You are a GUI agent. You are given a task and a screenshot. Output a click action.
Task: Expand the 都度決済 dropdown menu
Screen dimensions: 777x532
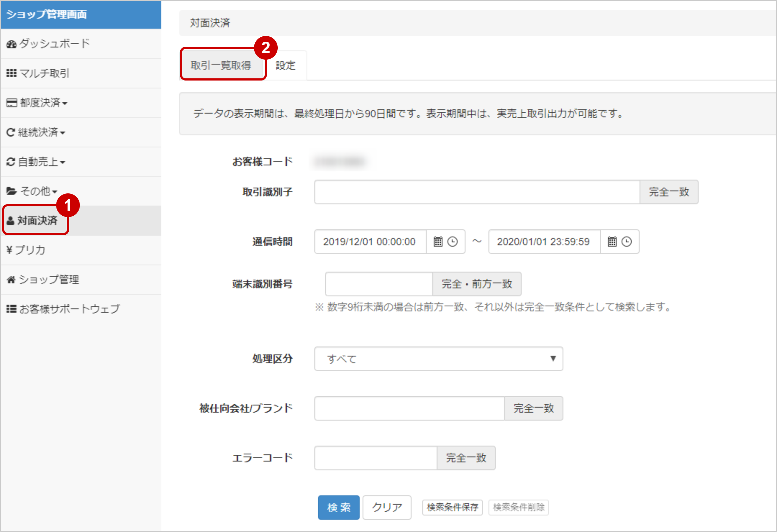pyautogui.click(x=81, y=103)
